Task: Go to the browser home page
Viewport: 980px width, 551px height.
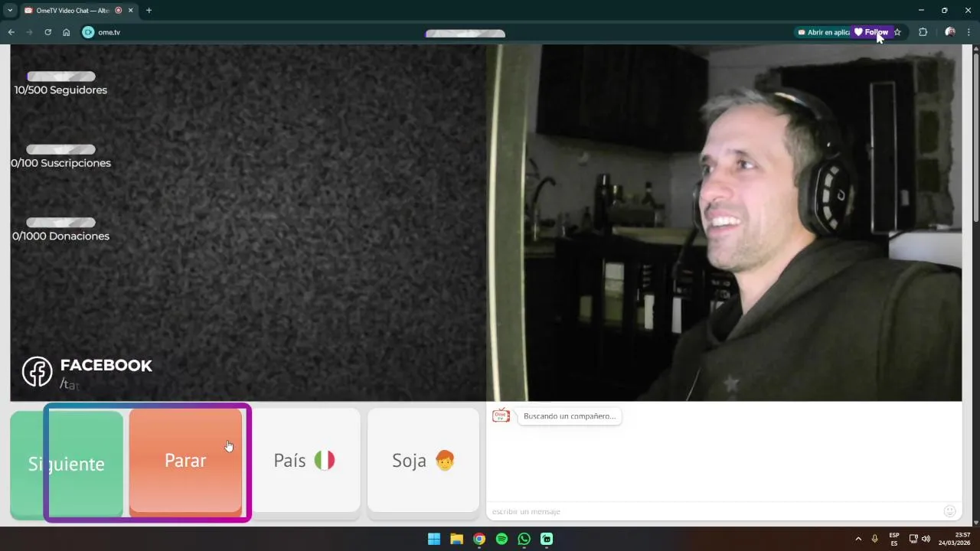Action: click(x=67, y=32)
